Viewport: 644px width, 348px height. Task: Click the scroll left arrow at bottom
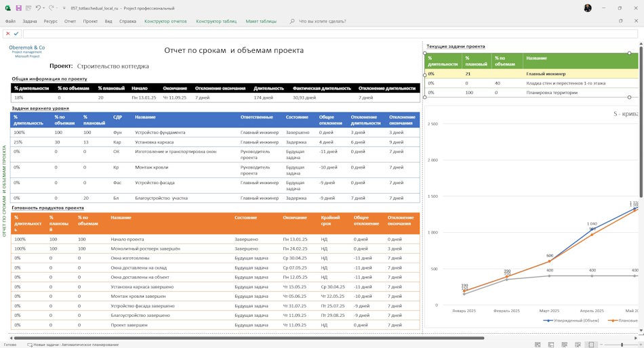click(x=11, y=338)
